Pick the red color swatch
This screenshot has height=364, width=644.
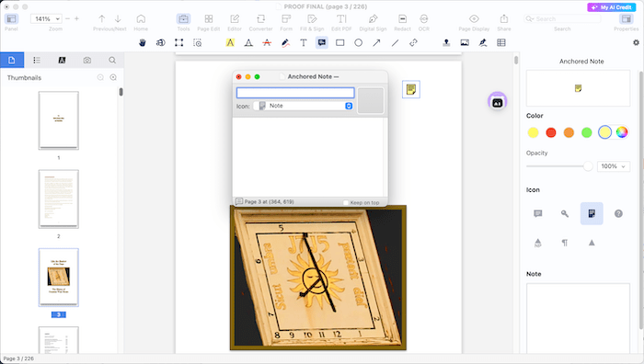(551, 132)
